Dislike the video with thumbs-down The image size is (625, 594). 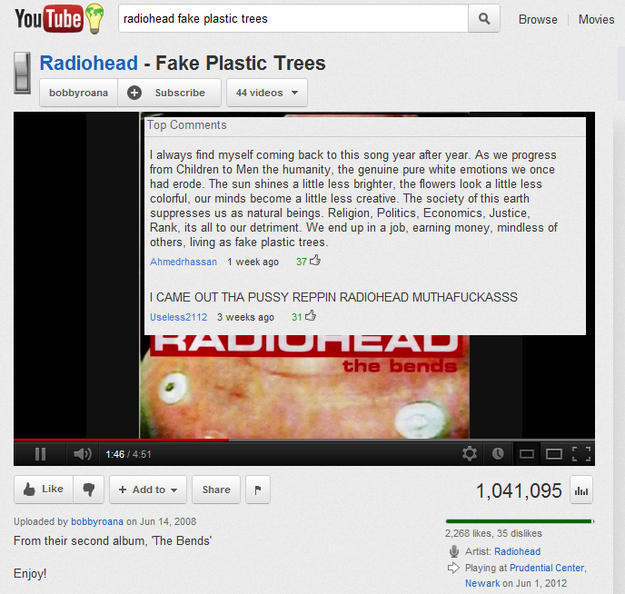tap(88, 489)
